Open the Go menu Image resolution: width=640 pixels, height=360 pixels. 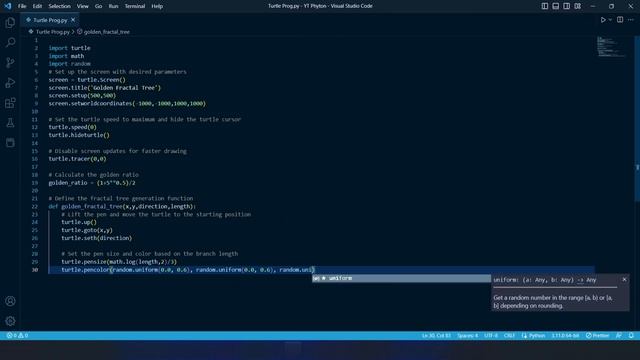(x=98, y=6)
